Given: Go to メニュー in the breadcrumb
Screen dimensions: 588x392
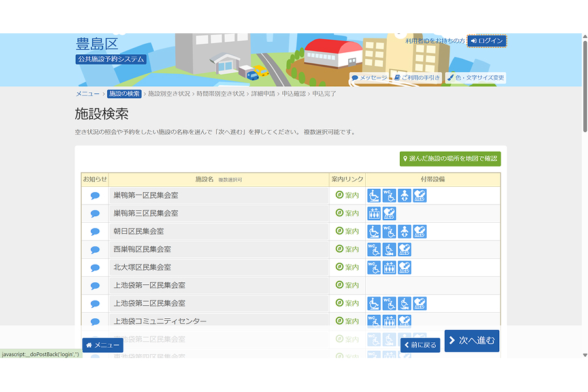Looking at the screenshot, I should tap(88, 94).
